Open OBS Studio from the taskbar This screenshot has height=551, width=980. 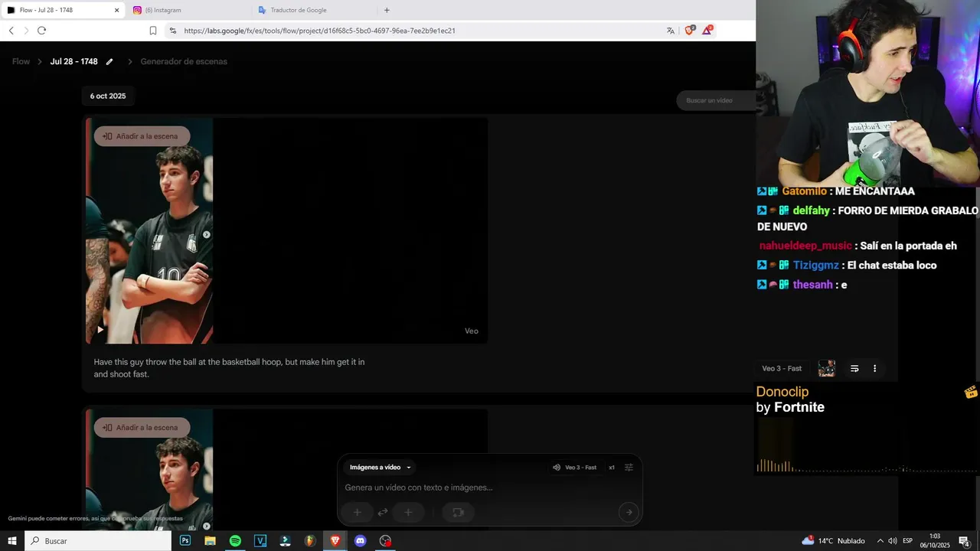pyautogui.click(x=385, y=541)
